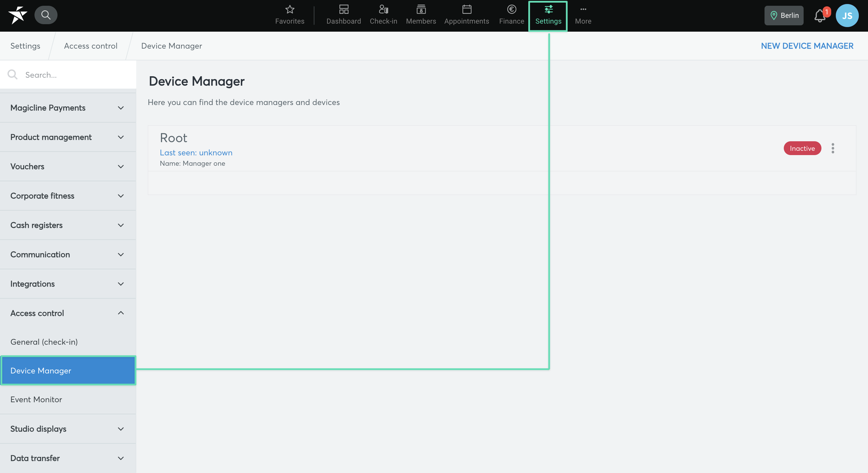Click the Device Manager breadcrumb

tap(172, 46)
